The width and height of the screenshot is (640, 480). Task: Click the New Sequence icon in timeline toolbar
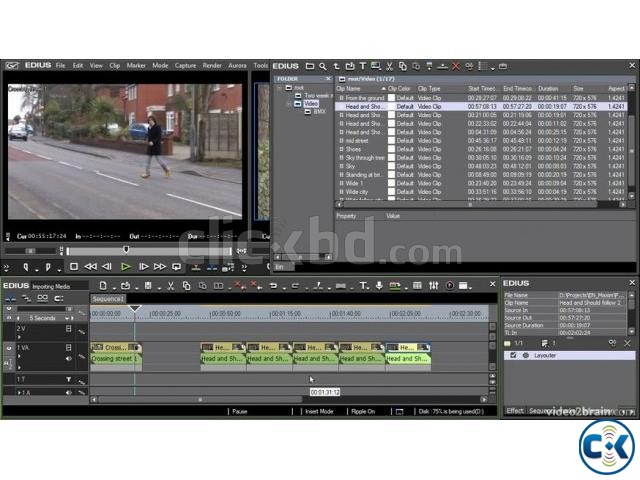pos(103,286)
